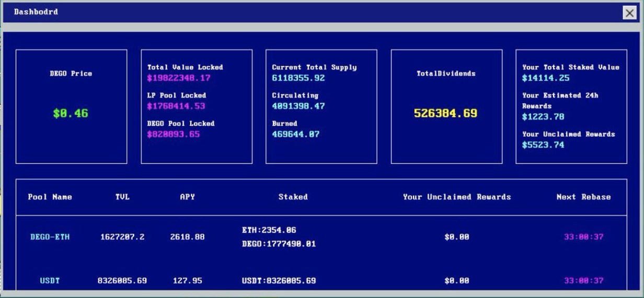Image resolution: width=644 pixels, height=298 pixels.
Task: Click staked DEGO:1777490.01 entry
Action: point(279,244)
